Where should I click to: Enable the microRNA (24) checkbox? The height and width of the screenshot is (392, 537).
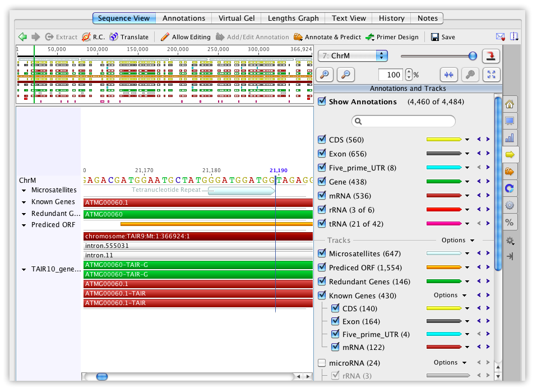322,362
